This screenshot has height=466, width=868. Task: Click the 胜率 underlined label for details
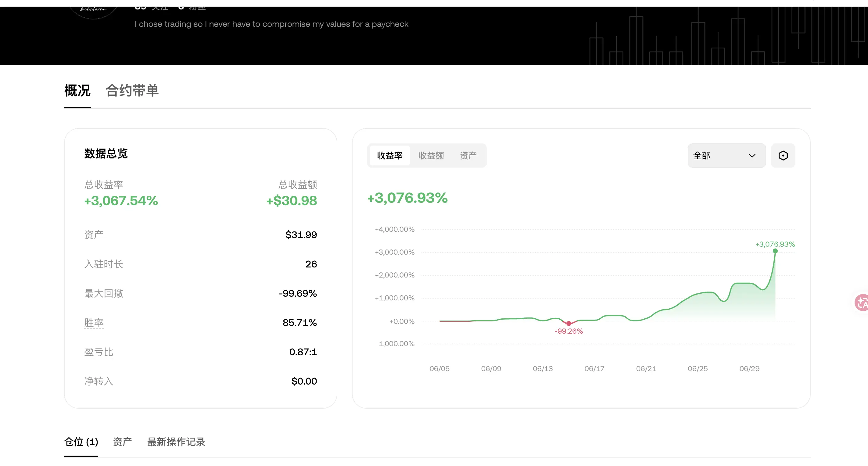coord(94,322)
